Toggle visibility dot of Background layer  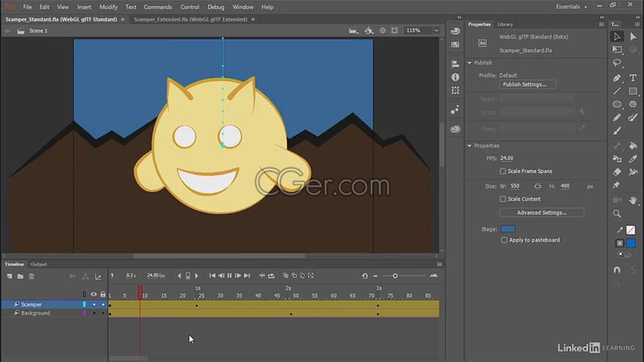click(94, 313)
